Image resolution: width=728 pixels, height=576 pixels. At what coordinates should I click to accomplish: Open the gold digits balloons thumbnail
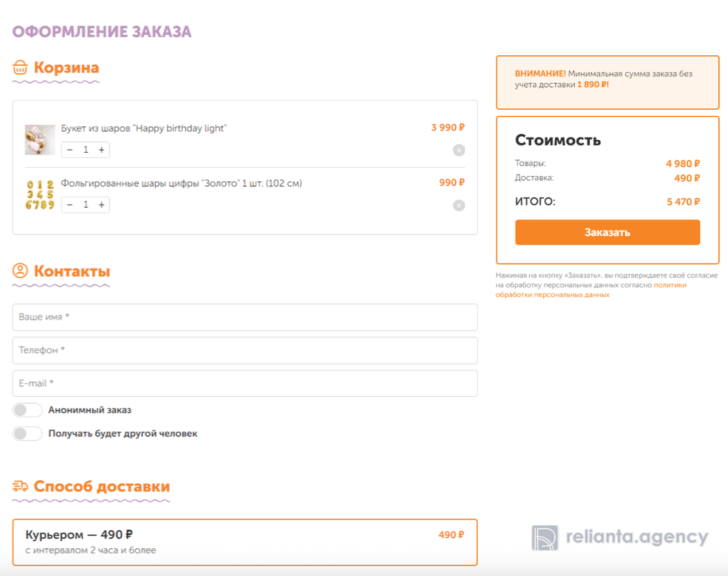click(40, 195)
